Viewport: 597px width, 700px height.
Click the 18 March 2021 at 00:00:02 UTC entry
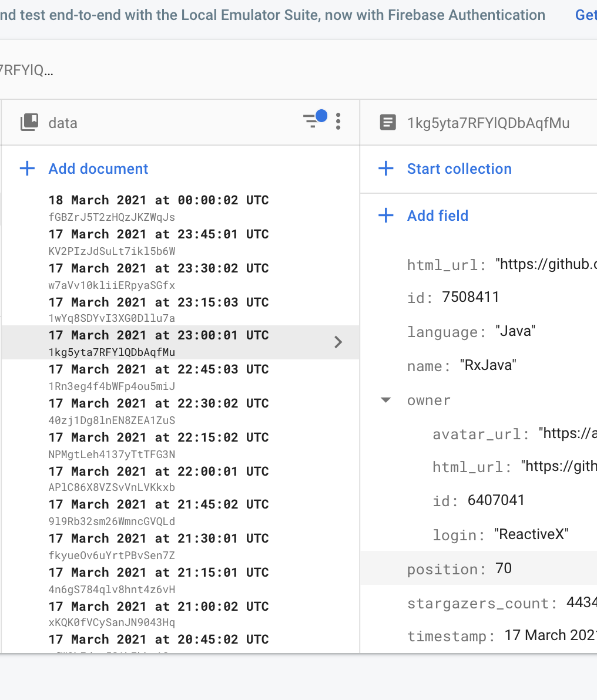(159, 200)
